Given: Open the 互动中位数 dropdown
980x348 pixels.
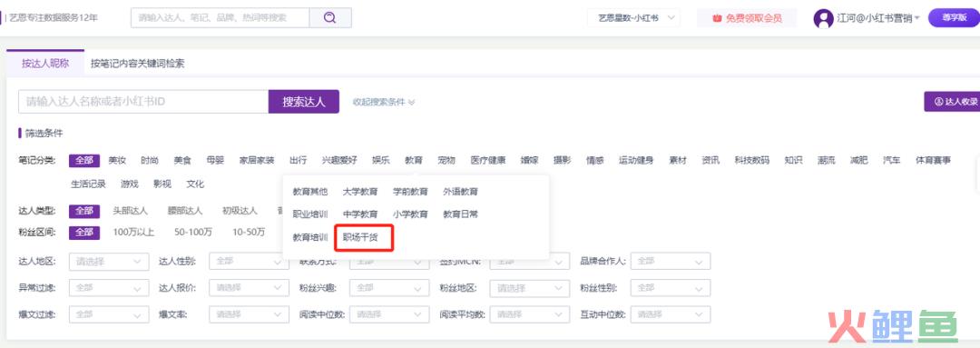Looking at the screenshot, I should coord(671,314).
